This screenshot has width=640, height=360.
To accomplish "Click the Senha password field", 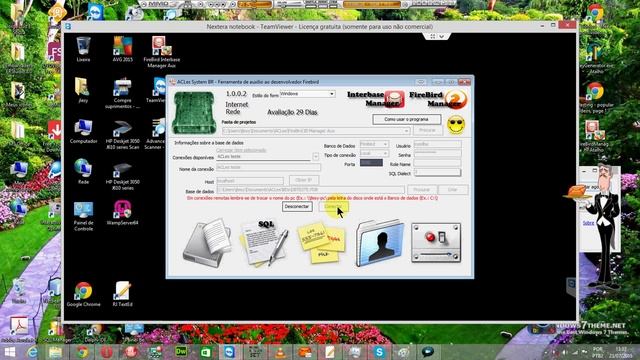I will coord(437,153).
